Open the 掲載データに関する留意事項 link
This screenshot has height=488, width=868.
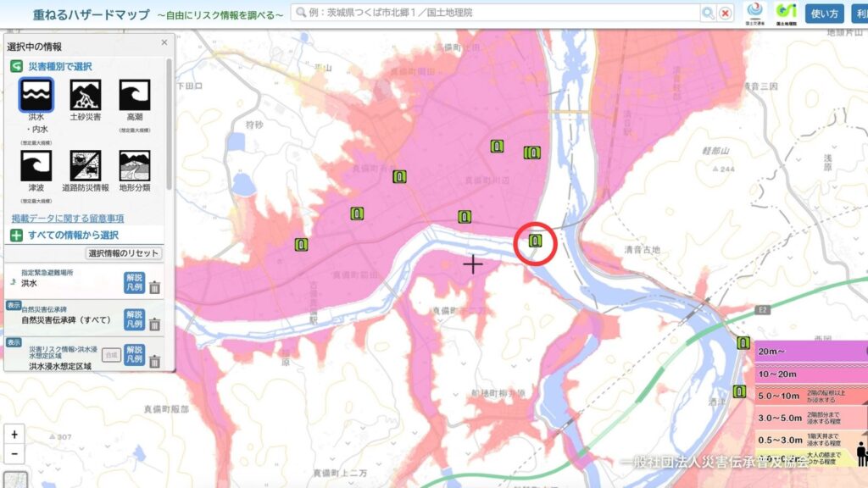68,219
